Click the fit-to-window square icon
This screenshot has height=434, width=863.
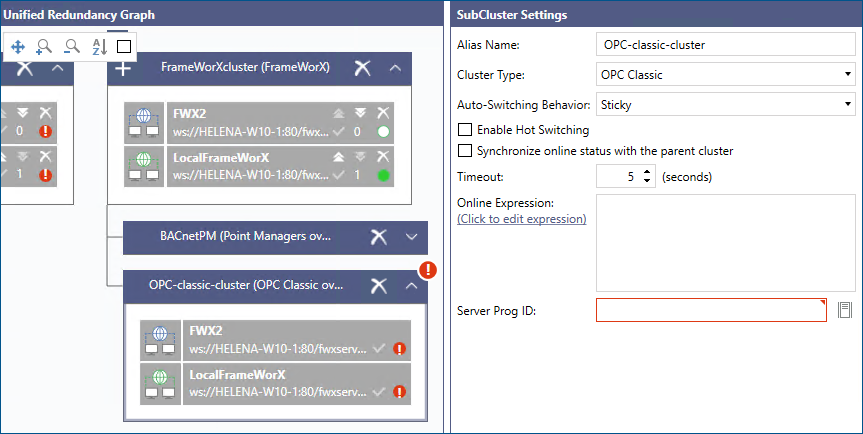pos(124,46)
